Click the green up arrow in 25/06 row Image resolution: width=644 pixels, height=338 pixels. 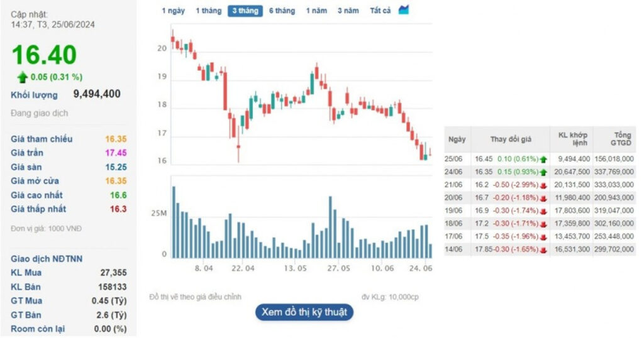[542, 160]
